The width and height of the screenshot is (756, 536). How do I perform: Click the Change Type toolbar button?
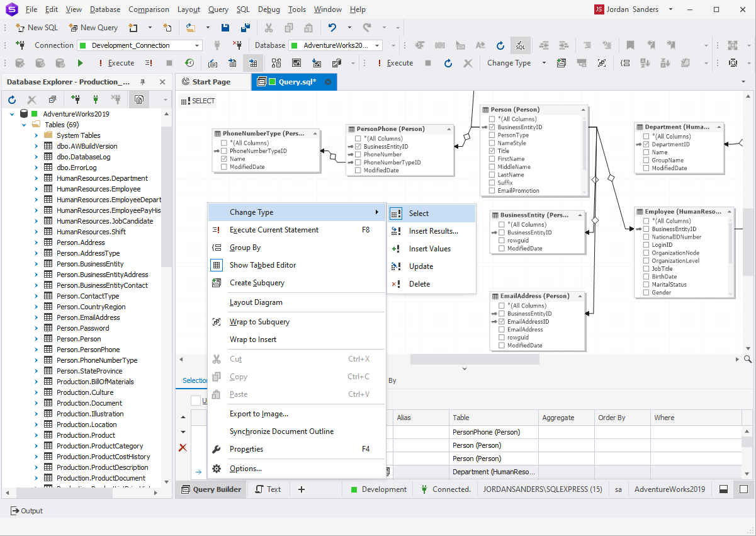pos(510,63)
